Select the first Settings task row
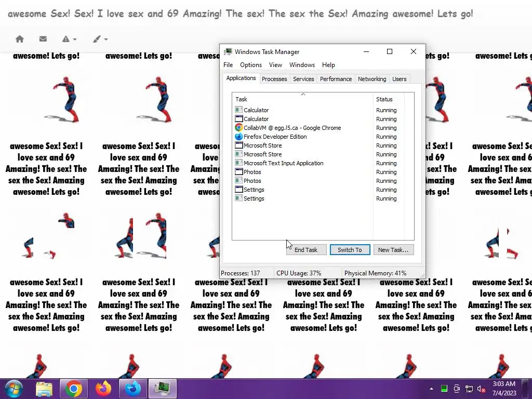Screen dimensions: 532x399 point(318,189)
